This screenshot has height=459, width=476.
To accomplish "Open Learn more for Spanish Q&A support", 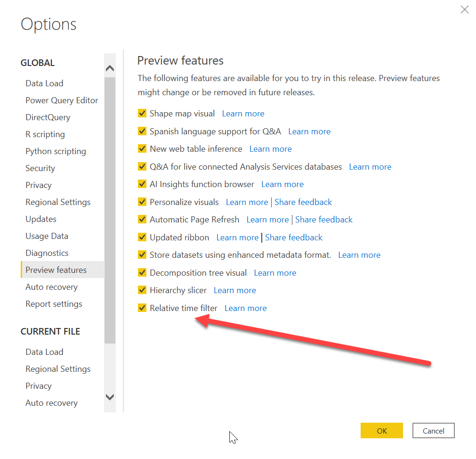I will pos(309,131).
